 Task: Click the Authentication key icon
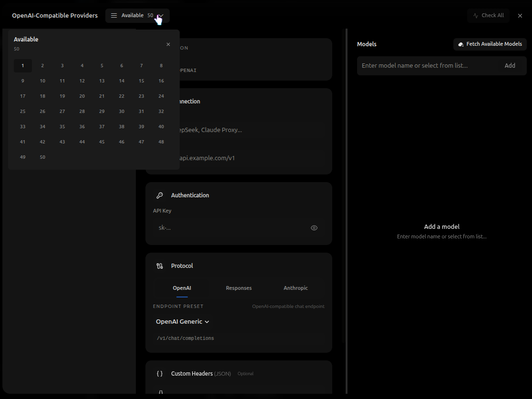[160, 195]
